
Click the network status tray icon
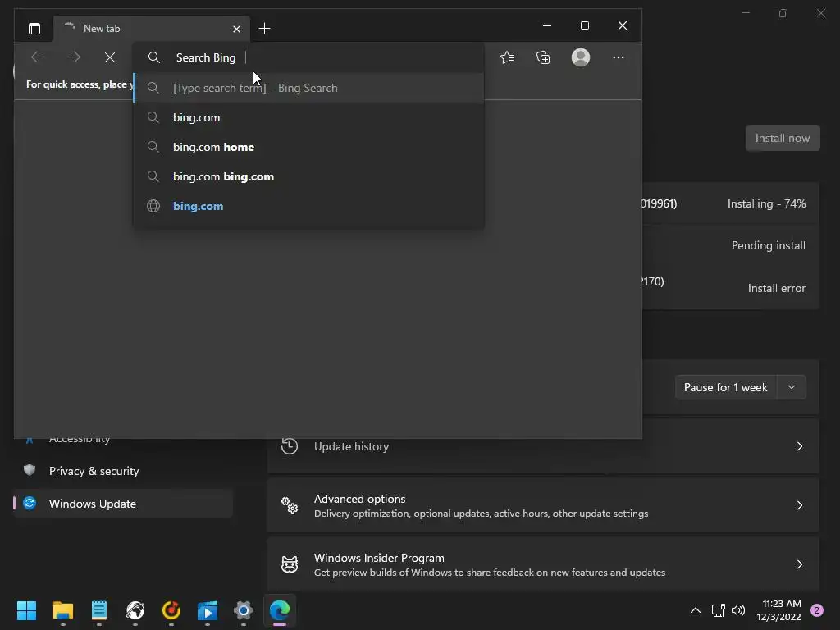pos(718,610)
